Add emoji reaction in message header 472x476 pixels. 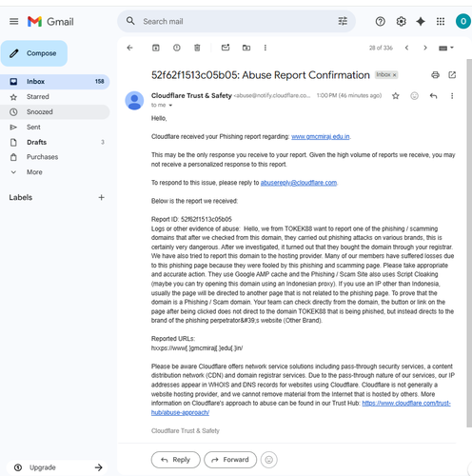tap(414, 95)
